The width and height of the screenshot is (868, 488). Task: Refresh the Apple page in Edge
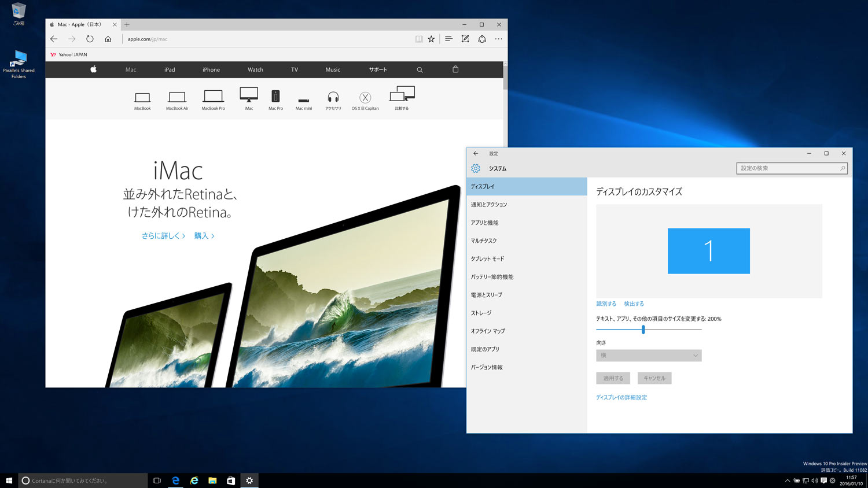coord(90,39)
